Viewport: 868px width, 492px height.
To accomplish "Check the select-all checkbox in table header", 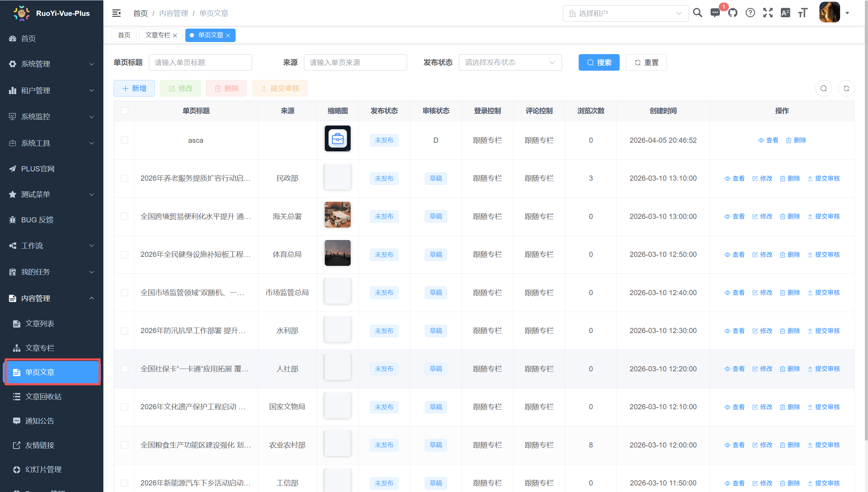I will 124,111.
